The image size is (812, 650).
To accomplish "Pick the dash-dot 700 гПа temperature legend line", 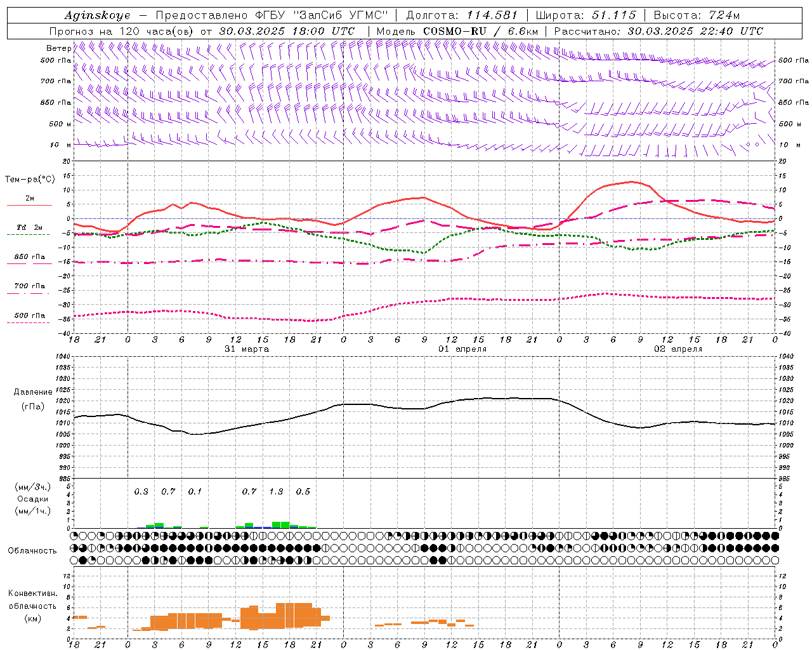I will (x=28, y=293).
